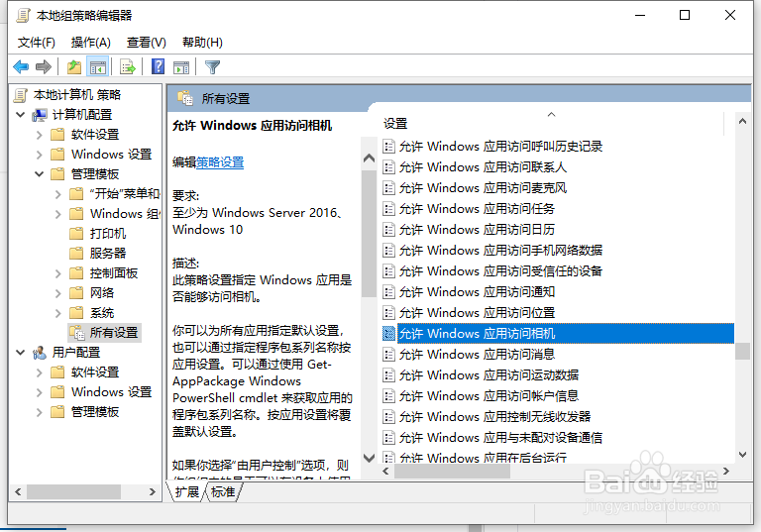Screen dimensions: 761x532
Task: Select 允许 Windows 应用访问麦克风 setting
Action: pos(483,188)
